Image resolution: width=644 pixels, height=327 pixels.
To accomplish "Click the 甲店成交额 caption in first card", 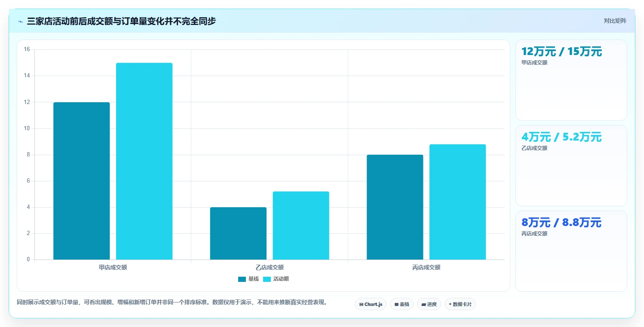I will point(534,62).
